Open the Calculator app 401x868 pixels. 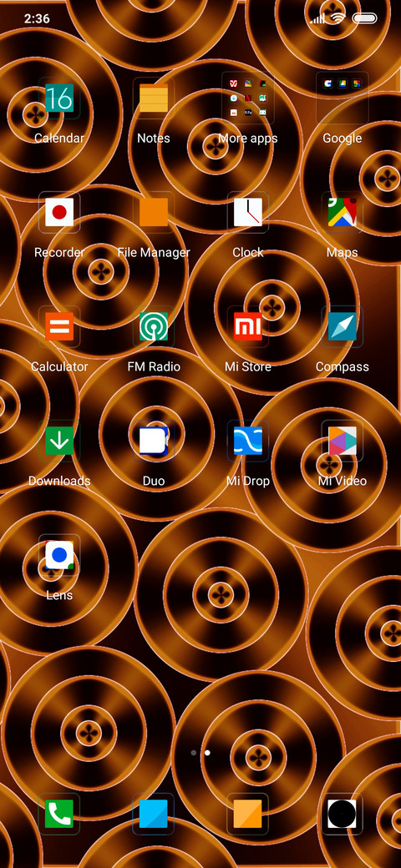[59, 326]
